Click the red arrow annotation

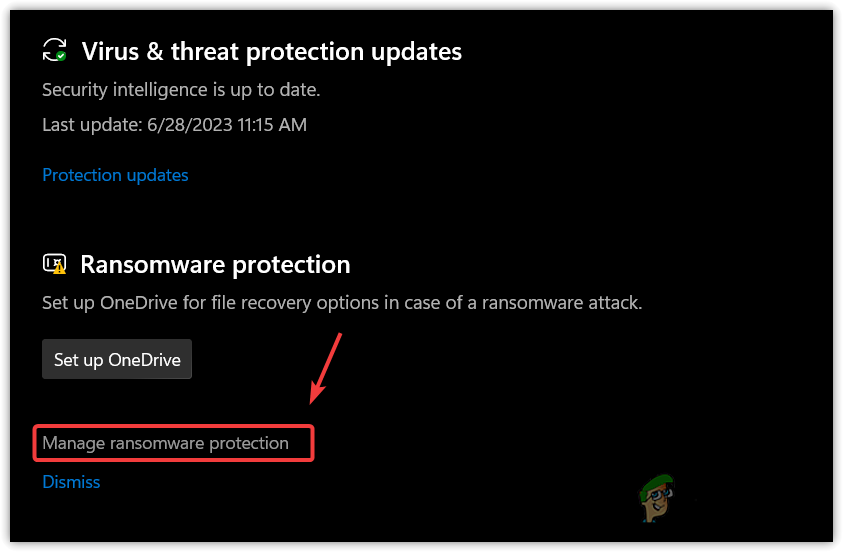coord(327,368)
